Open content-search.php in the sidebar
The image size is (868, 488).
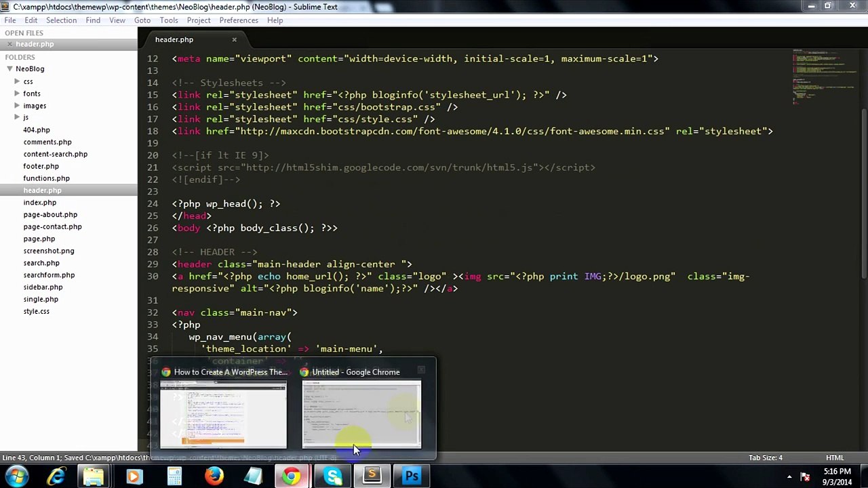[x=56, y=154]
